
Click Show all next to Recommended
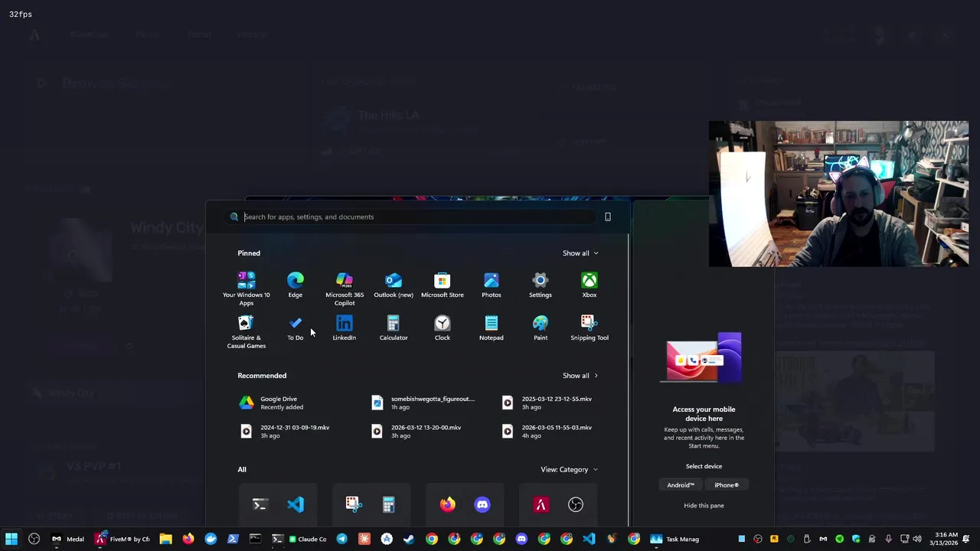click(x=580, y=376)
